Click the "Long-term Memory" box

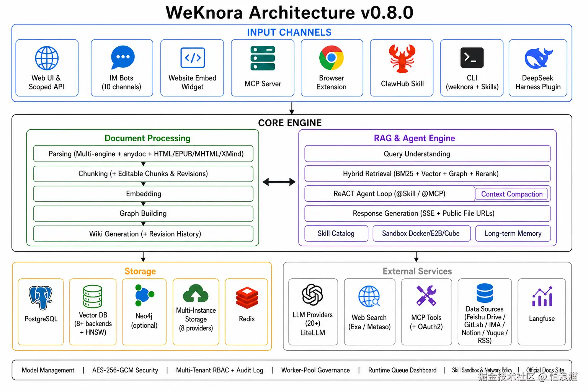pos(513,234)
